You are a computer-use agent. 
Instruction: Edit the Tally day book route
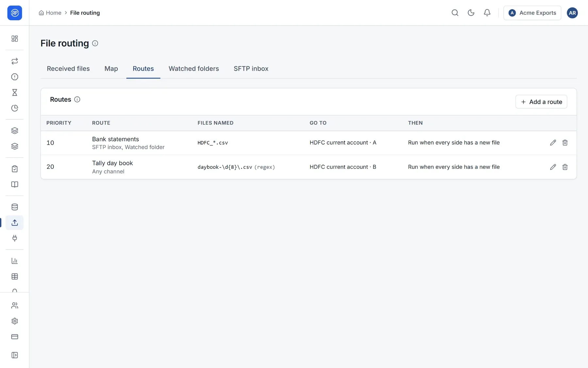click(553, 167)
